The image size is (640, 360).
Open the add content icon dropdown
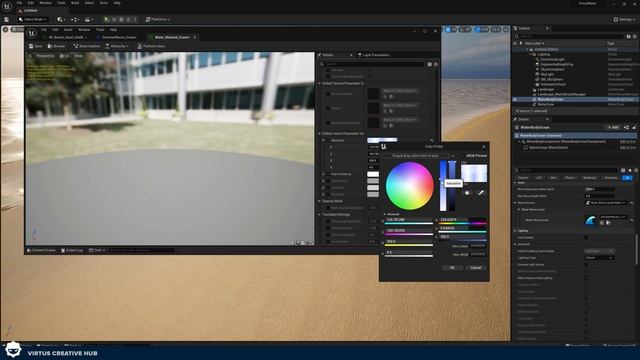point(61,19)
